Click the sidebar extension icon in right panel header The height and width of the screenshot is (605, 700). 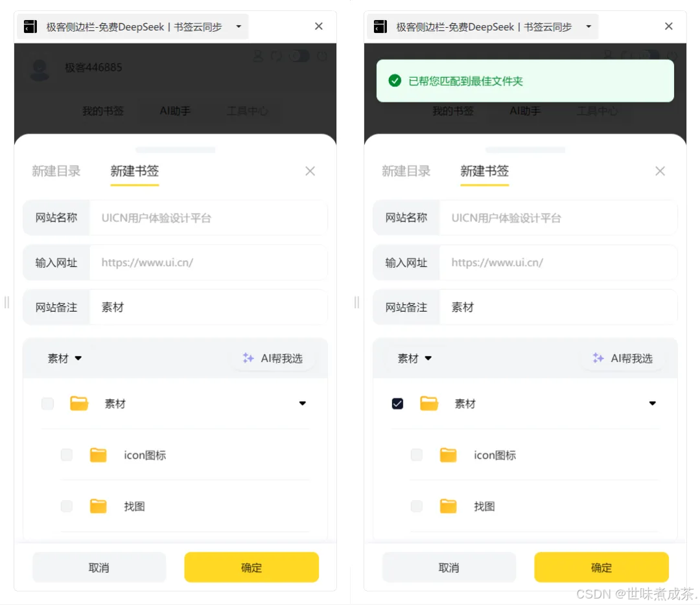tap(380, 27)
